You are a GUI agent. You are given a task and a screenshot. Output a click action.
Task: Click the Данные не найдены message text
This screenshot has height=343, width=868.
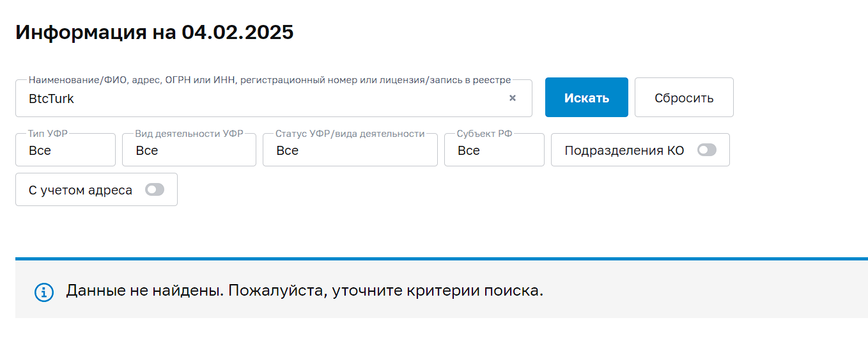304,291
